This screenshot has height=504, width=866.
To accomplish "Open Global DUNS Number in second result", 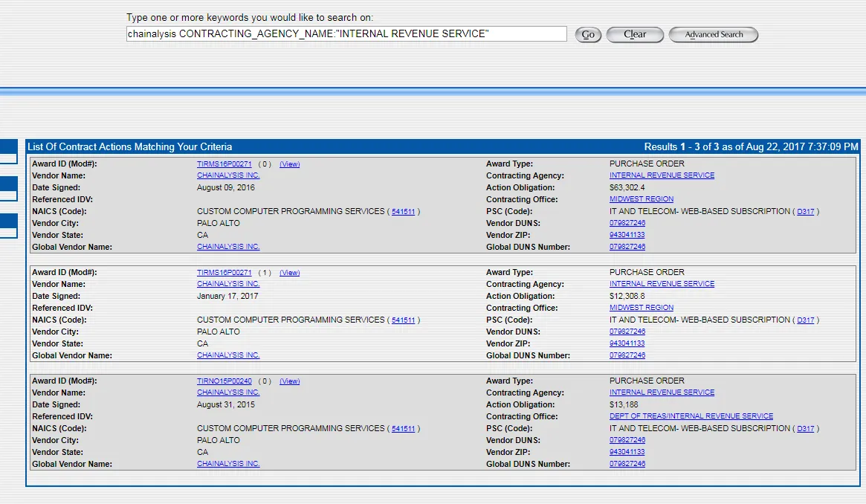I will click(x=627, y=355).
